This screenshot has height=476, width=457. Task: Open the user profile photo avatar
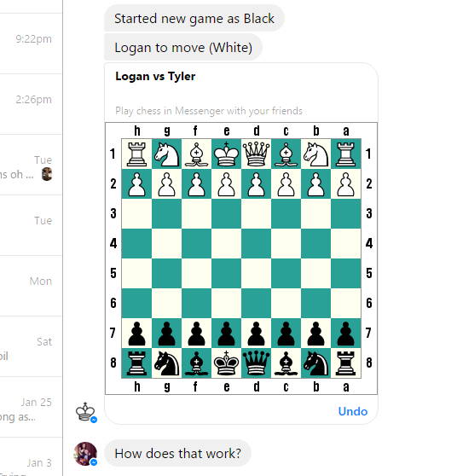pos(86,454)
